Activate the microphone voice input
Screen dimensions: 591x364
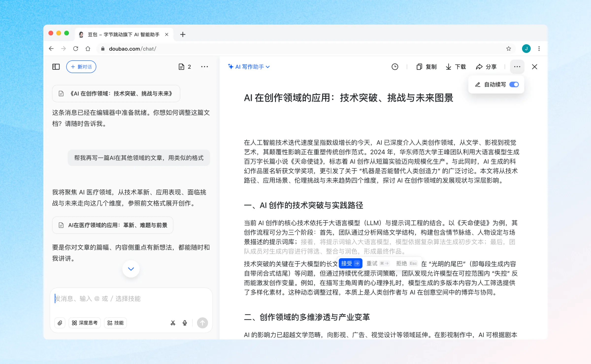[185, 323]
